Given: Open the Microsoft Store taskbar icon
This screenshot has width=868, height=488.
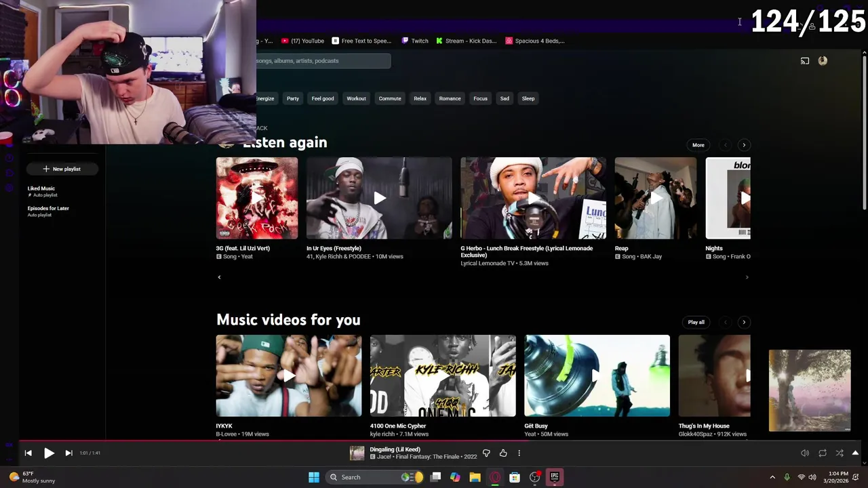Looking at the screenshot, I should tap(515, 477).
